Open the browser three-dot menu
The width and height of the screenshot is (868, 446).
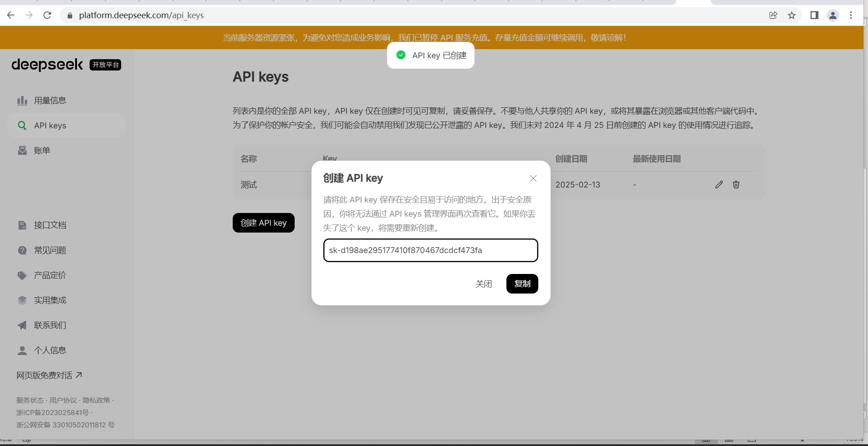point(851,15)
